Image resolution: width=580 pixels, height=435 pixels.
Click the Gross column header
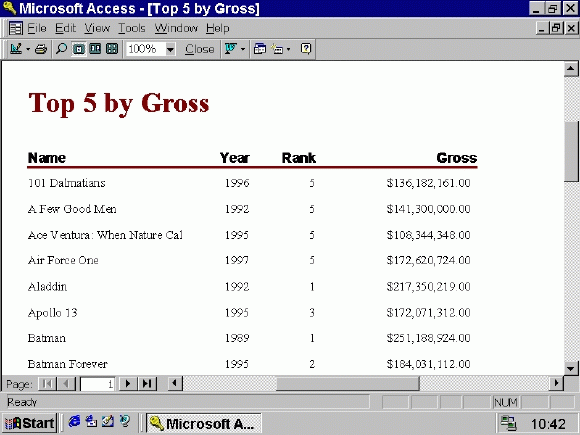457,158
